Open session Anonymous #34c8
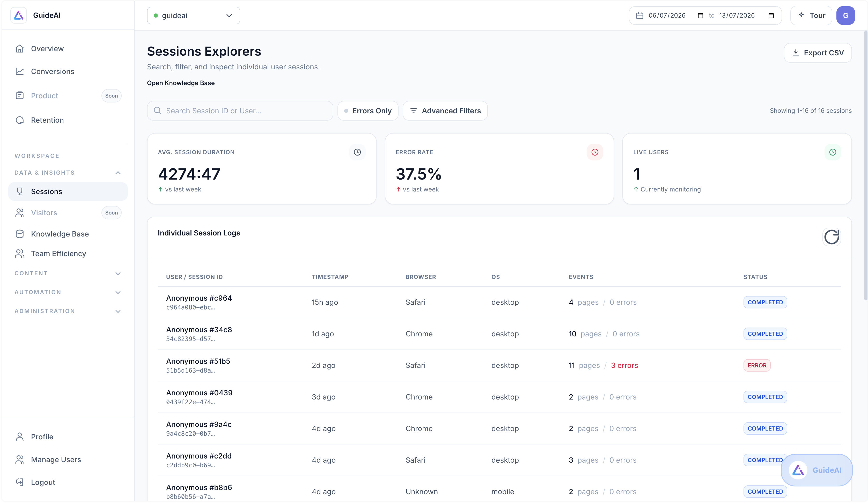 499,334
